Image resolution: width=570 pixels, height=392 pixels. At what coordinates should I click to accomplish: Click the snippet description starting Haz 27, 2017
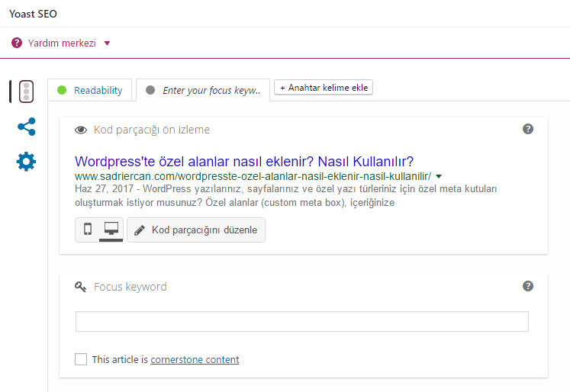(x=285, y=195)
